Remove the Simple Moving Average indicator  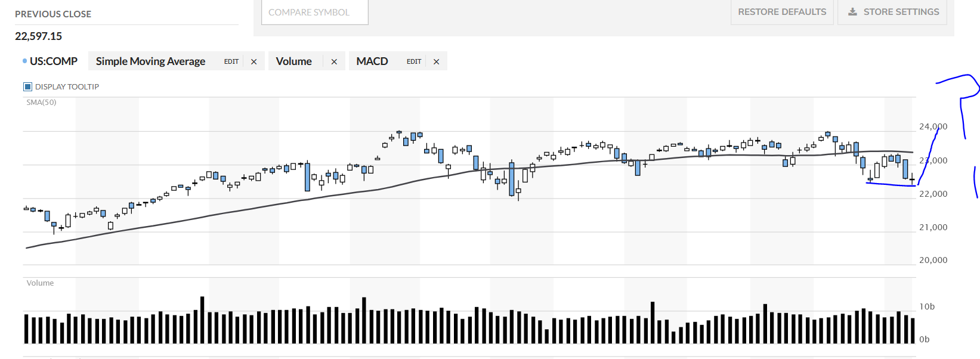click(253, 61)
